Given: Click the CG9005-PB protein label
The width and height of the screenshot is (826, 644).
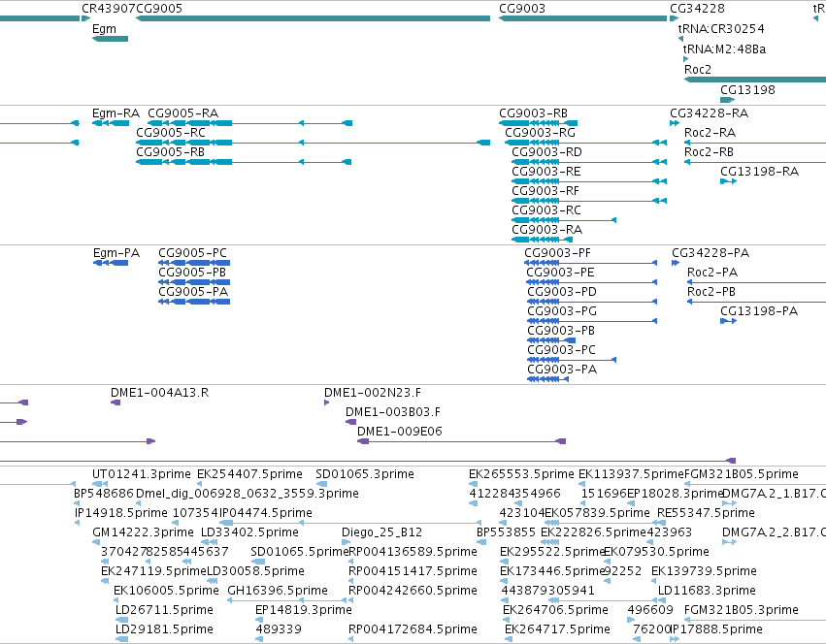Looking at the screenshot, I should [192, 273].
